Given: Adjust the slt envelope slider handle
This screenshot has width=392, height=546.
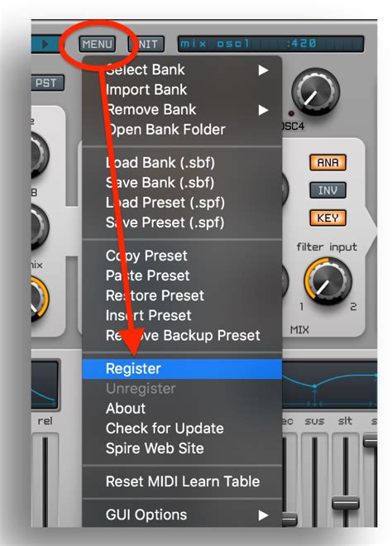Looking at the screenshot, I should tap(346, 503).
